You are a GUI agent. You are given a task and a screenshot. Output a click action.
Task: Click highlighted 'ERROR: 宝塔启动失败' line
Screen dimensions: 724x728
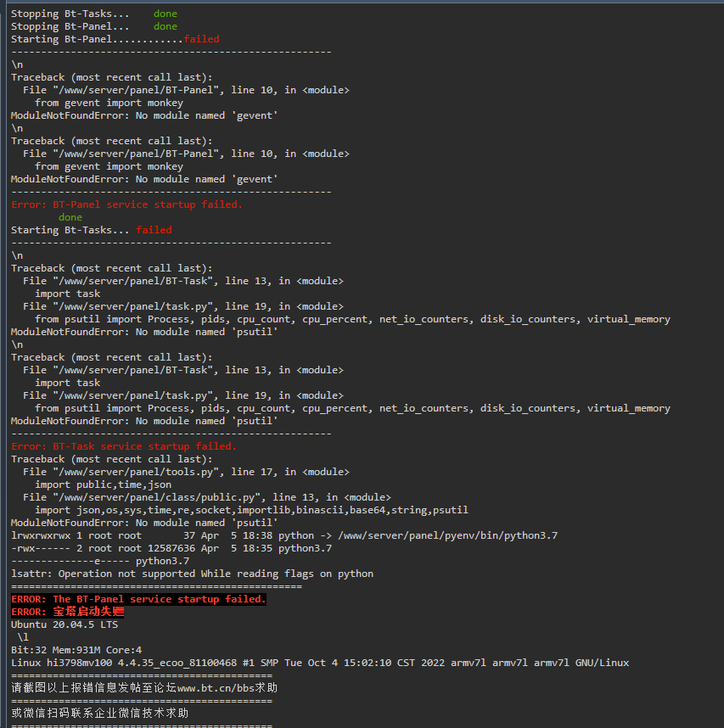click(68, 612)
